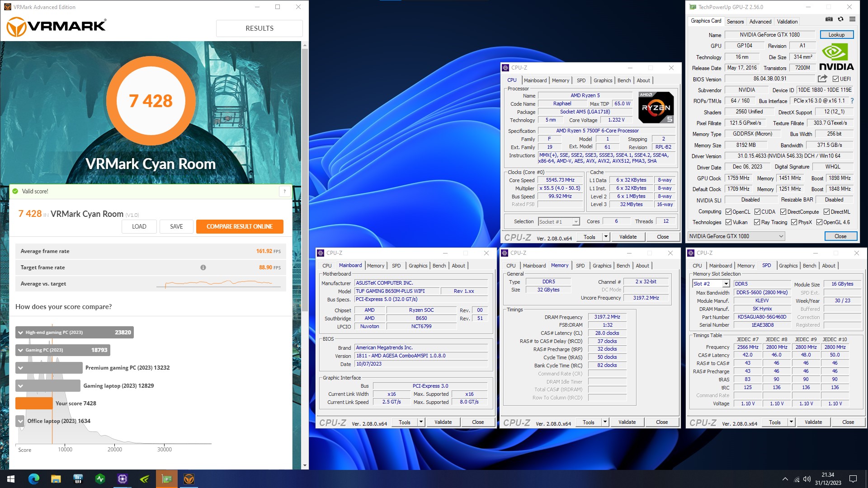
Task: Click the question mark help button in VRMark
Action: click(284, 191)
